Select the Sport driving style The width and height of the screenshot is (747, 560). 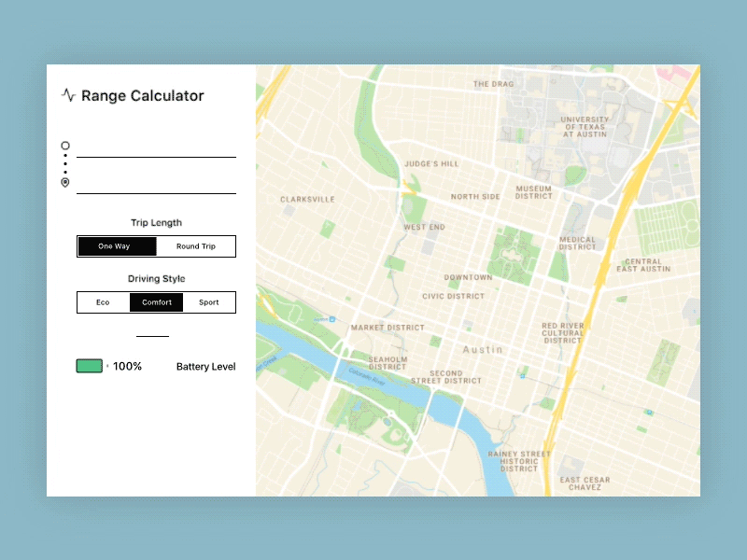(208, 301)
